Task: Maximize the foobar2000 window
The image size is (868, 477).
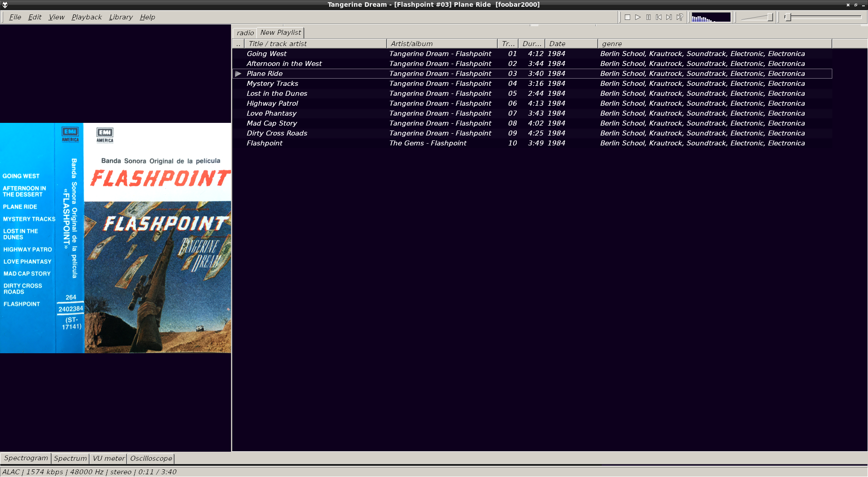Action: 856,5
